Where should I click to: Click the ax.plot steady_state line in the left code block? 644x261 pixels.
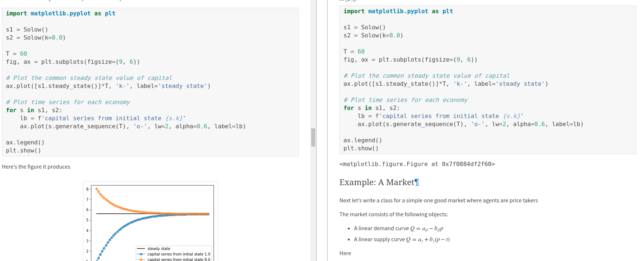[108, 86]
